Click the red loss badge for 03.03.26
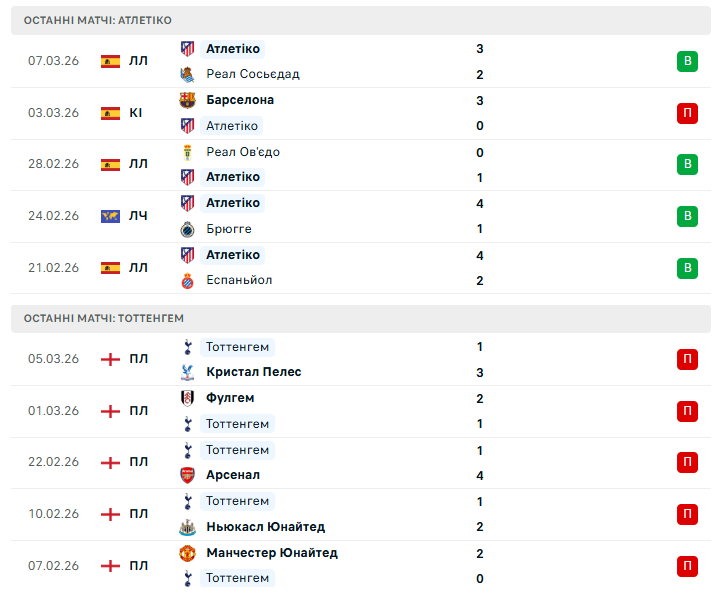Screen dimensions: 720x597 [x=687, y=113]
